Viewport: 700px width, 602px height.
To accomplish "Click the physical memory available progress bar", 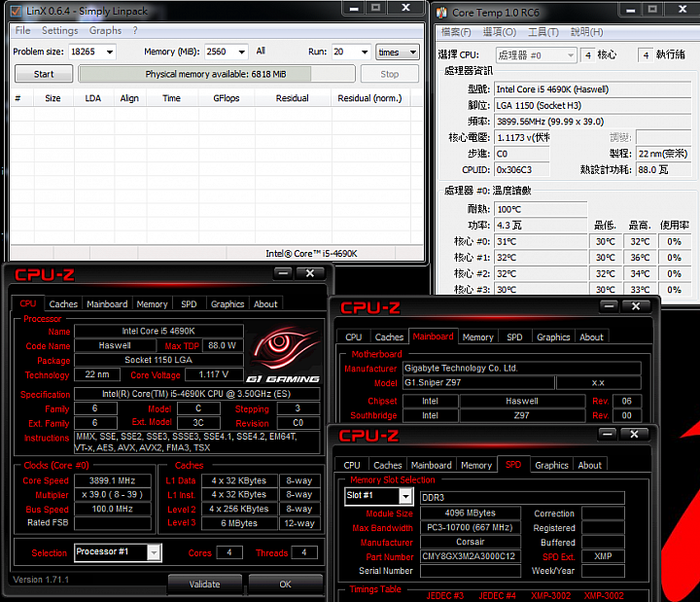I will [217, 74].
